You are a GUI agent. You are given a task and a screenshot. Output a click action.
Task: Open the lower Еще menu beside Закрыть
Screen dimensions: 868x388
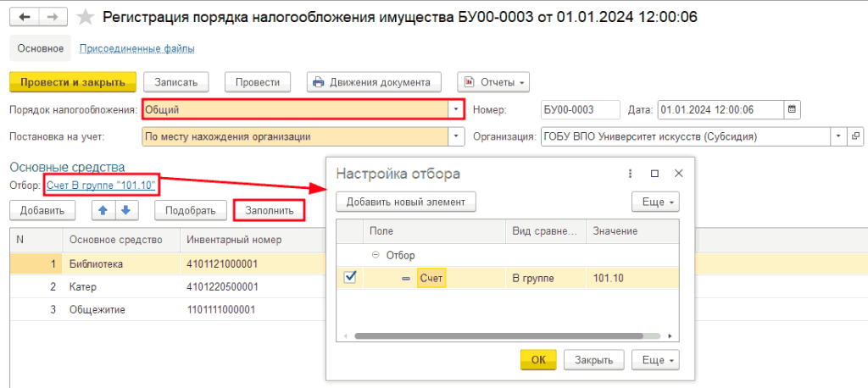[x=655, y=360]
